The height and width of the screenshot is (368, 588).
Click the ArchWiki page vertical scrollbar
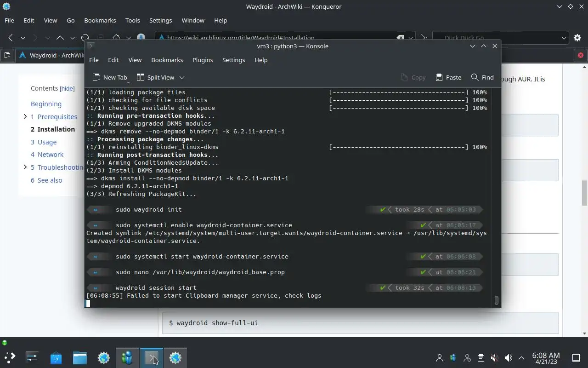pyautogui.click(x=584, y=193)
